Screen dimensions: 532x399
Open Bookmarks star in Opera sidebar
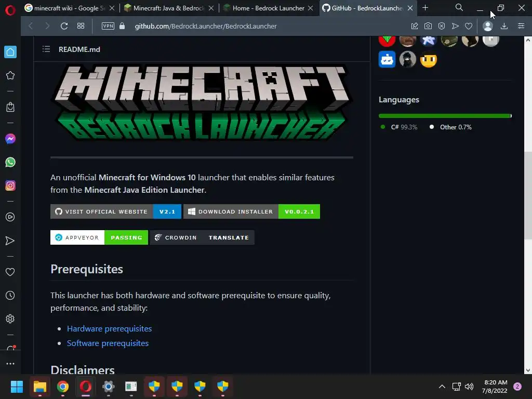[x=10, y=75]
